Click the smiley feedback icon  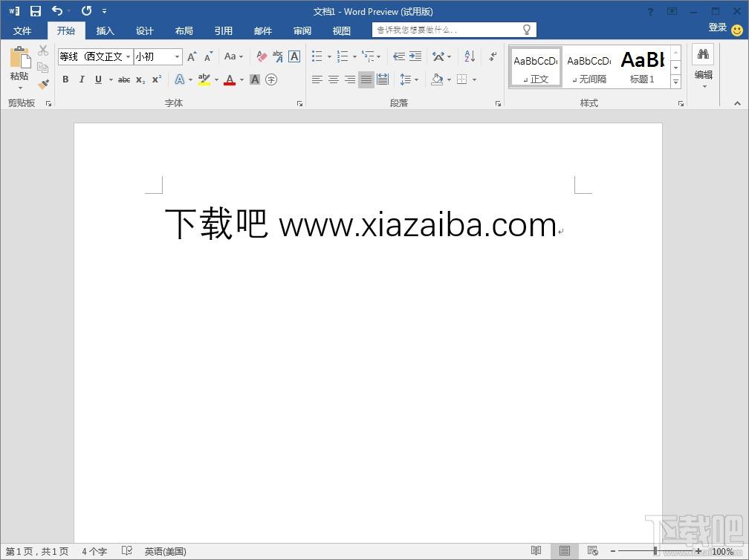point(737,30)
